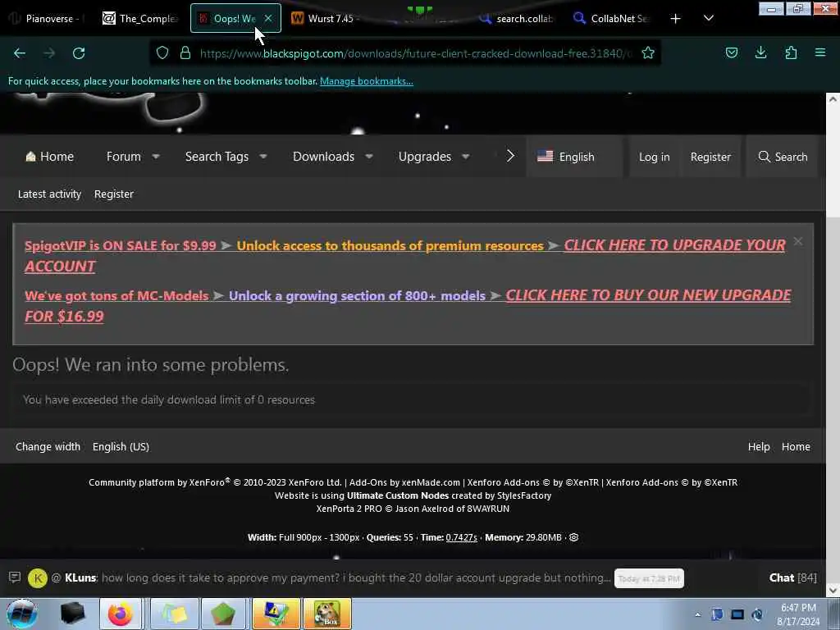Dismiss the SpigotVIP sale notice
This screenshot has width=840, height=630.
click(798, 242)
